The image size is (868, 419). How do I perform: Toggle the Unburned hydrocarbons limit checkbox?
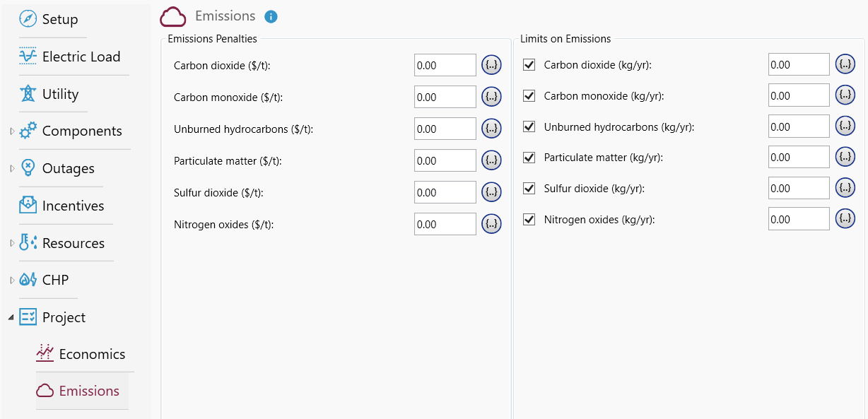click(x=529, y=127)
